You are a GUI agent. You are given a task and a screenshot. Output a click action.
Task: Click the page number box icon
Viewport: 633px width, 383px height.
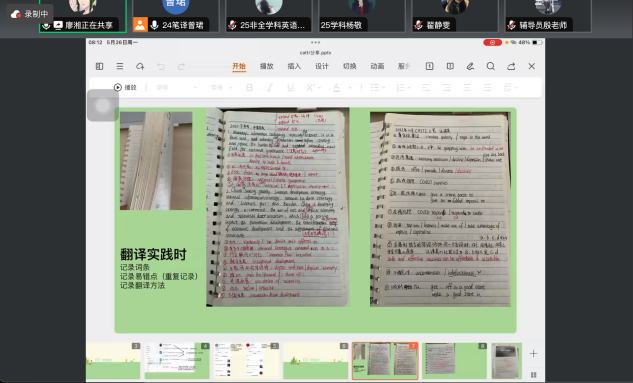(430, 66)
